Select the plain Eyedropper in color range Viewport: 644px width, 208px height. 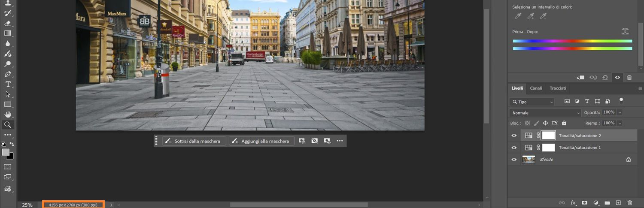tap(518, 16)
